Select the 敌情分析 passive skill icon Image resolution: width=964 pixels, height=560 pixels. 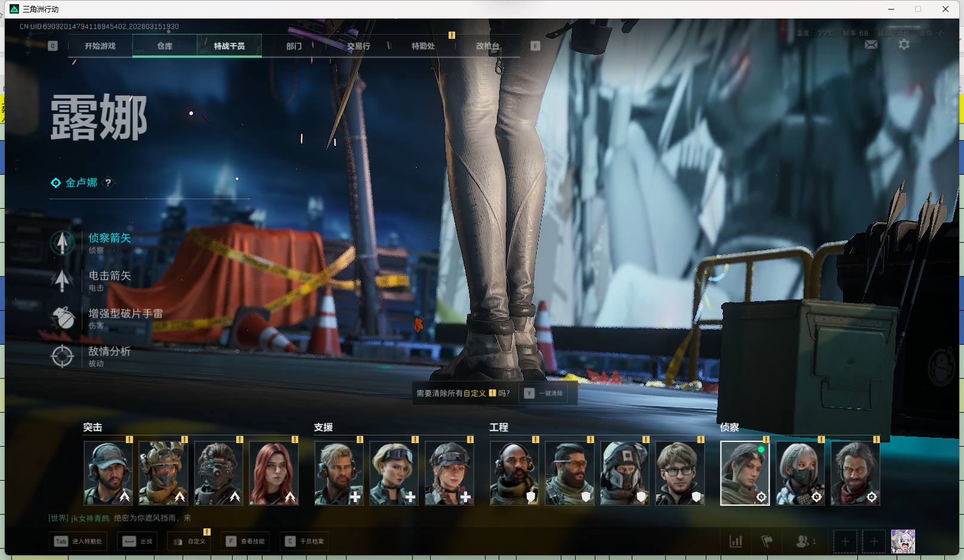click(62, 356)
